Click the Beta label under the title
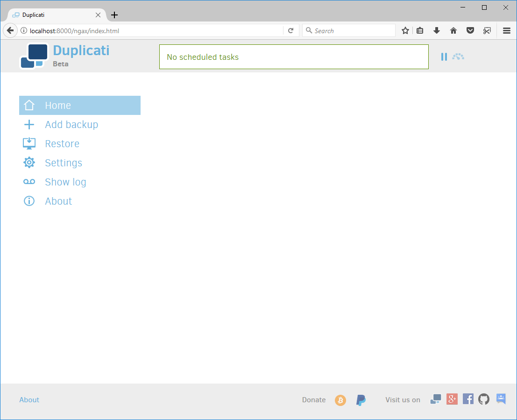 pos(61,64)
